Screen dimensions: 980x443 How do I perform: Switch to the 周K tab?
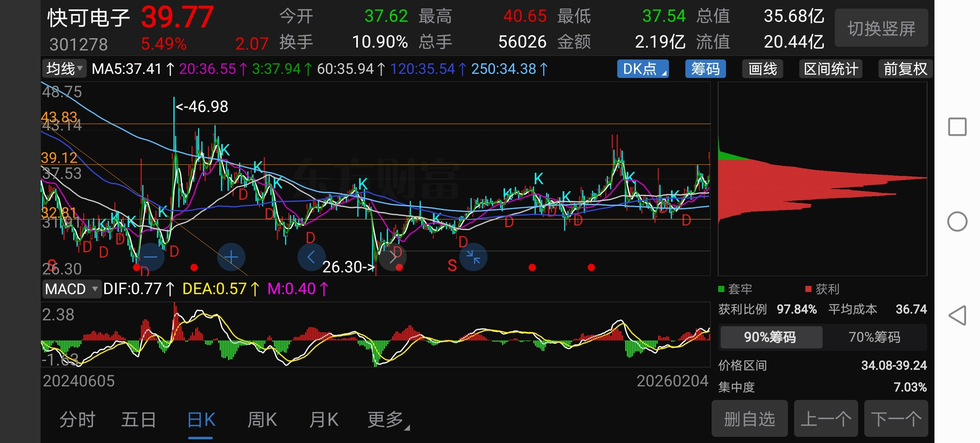coord(262,420)
